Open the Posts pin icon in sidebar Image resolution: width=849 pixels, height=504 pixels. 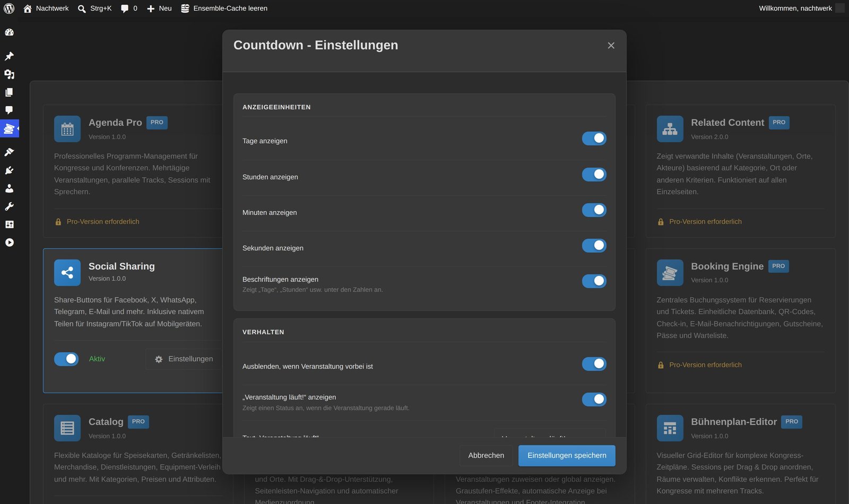[x=9, y=56]
